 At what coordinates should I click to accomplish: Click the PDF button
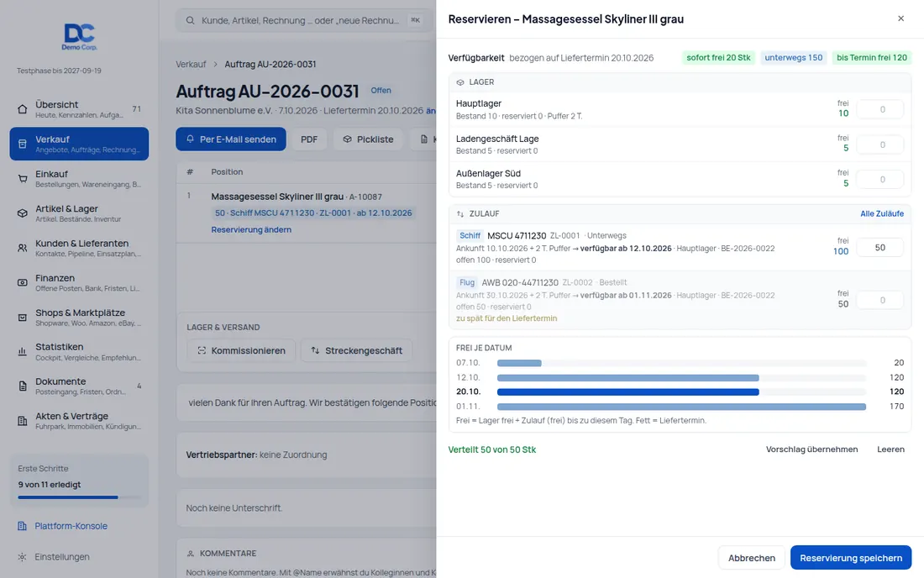click(309, 139)
